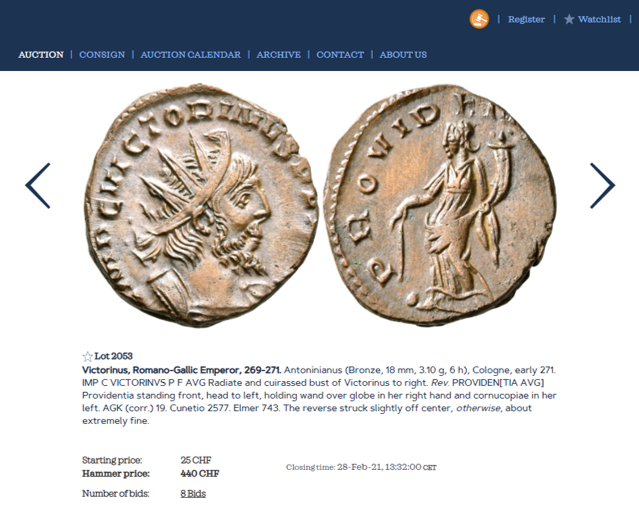639x515 pixels.
Task: Open the ARCHIVE menu item
Action: (x=279, y=55)
